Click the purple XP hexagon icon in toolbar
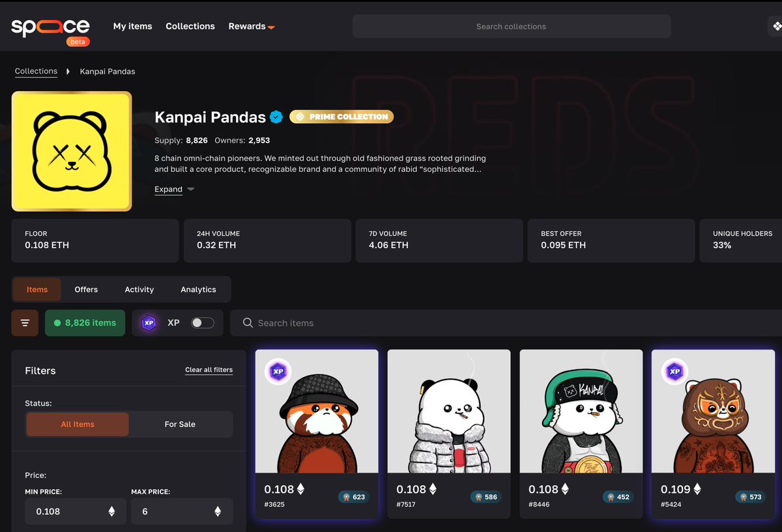 (x=149, y=323)
